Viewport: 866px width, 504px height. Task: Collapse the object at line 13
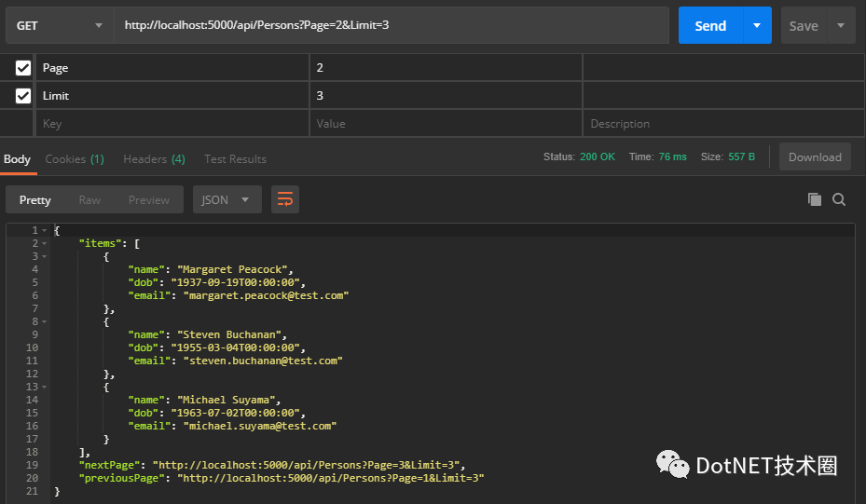(x=45, y=387)
